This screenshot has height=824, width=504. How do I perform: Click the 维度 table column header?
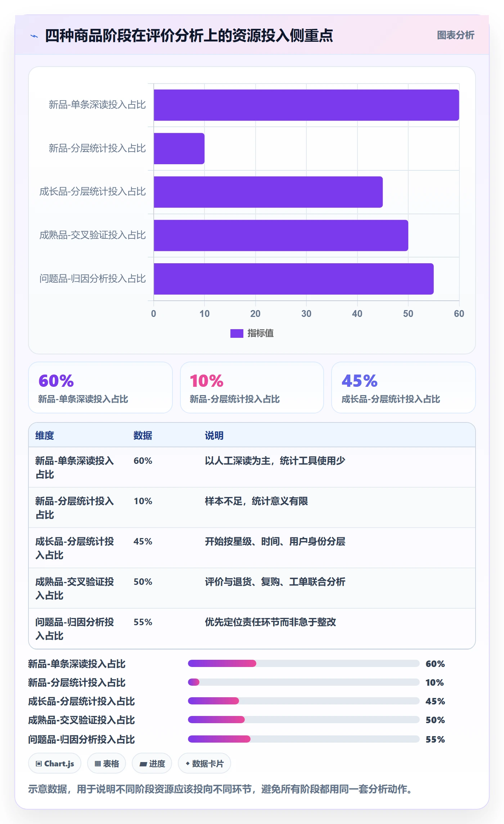point(45,435)
